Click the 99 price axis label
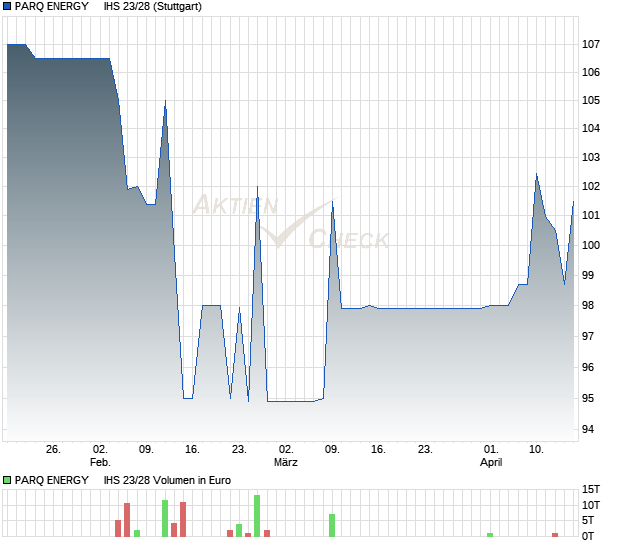Viewport: 620px width, 546px height. [588, 275]
